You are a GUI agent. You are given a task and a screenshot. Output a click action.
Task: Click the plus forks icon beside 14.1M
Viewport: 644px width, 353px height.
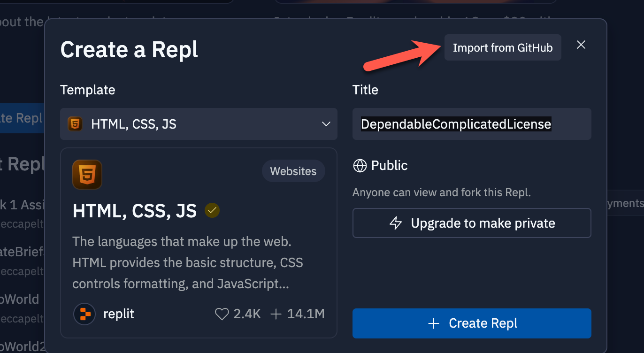(276, 314)
